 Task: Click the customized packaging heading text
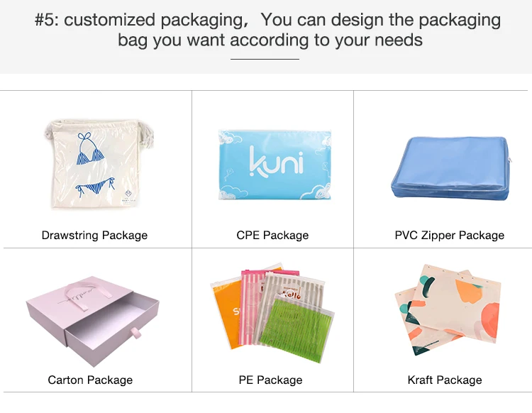pyautogui.click(x=267, y=30)
